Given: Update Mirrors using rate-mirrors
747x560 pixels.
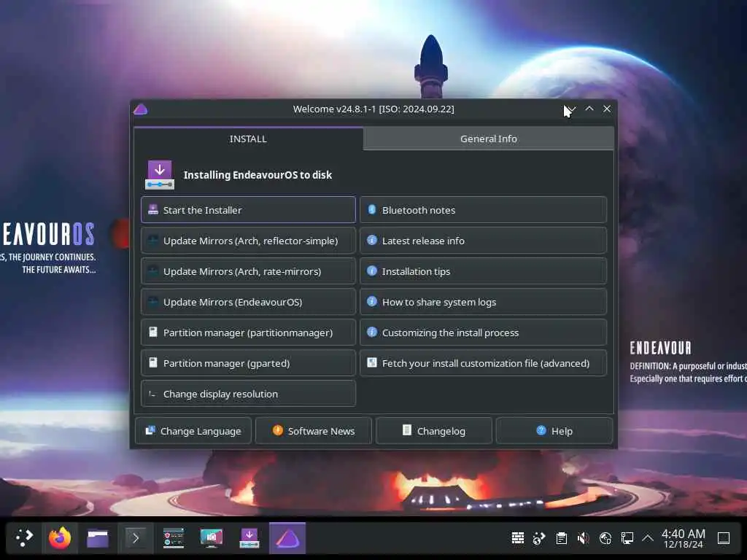Looking at the screenshot, I should 248,271.
